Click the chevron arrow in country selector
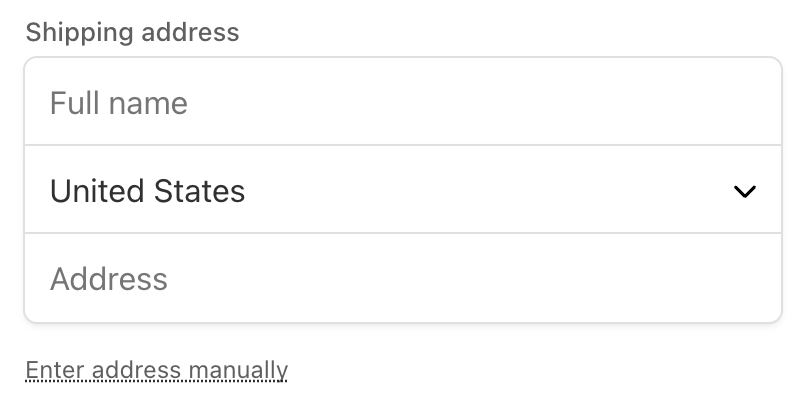804x410 pixels. pyautogui.click(x=744, y=191)
